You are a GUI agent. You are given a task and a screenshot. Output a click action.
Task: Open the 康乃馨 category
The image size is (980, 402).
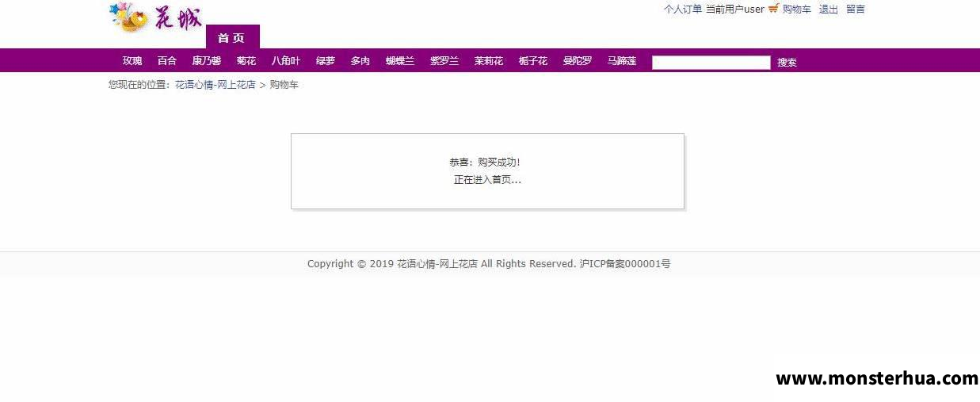(206, 61)
